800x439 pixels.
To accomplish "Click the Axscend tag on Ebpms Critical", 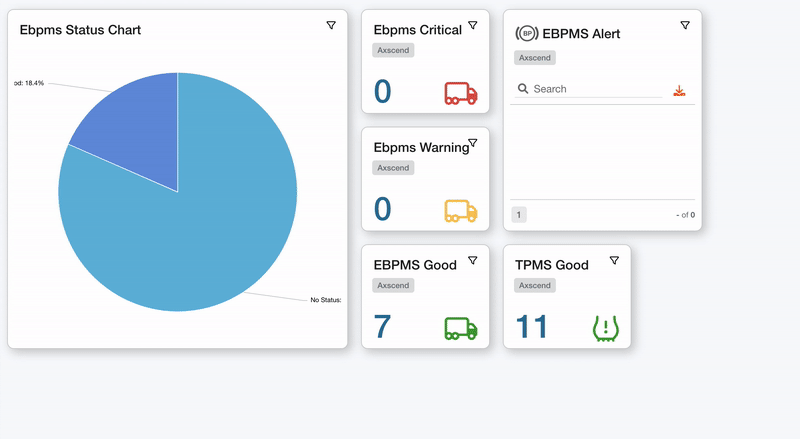I will [x=393, y=50].
